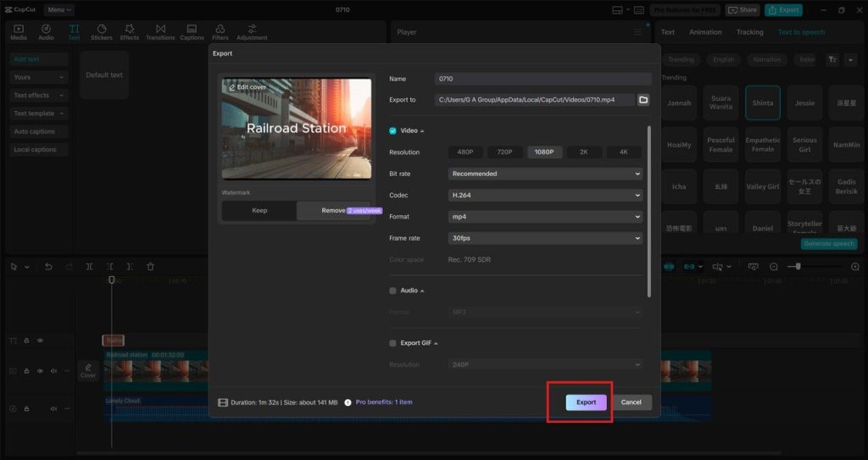This screenshot has width=868, height=460.
Task: Select the Shinta voice card
Action: tap(763, 103)
